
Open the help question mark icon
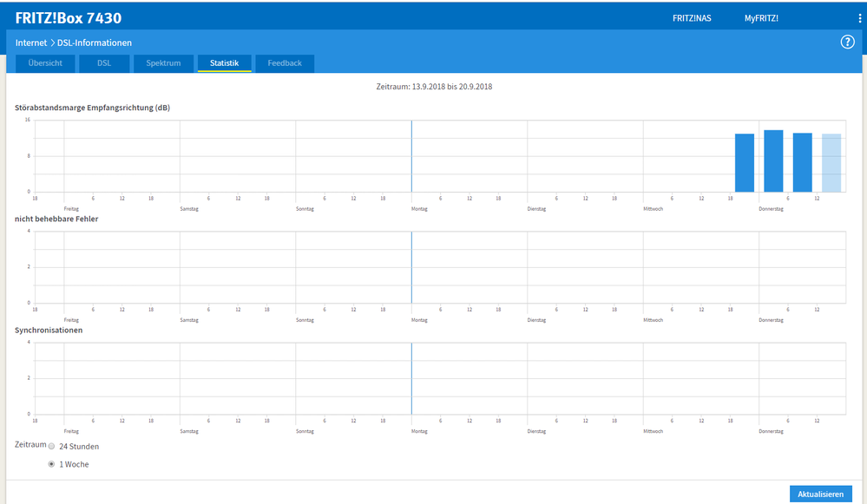pos(847,42)
